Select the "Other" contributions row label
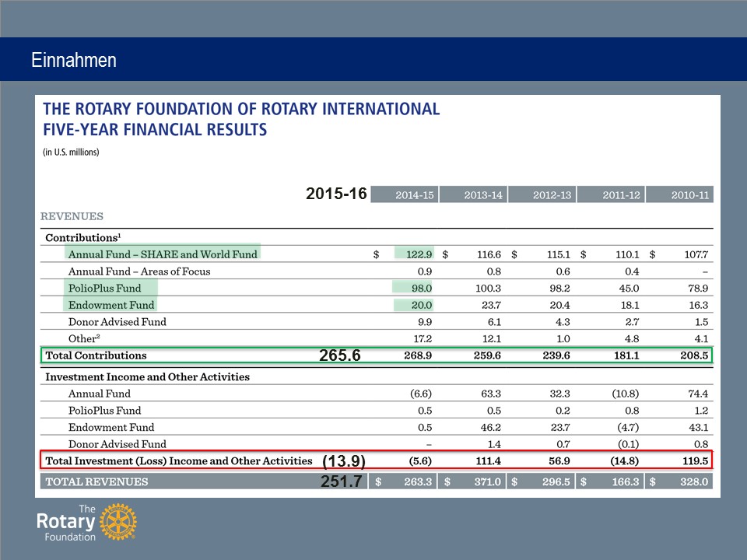The height and width of the screenshot is (560, 747). [x=84, y=338]
